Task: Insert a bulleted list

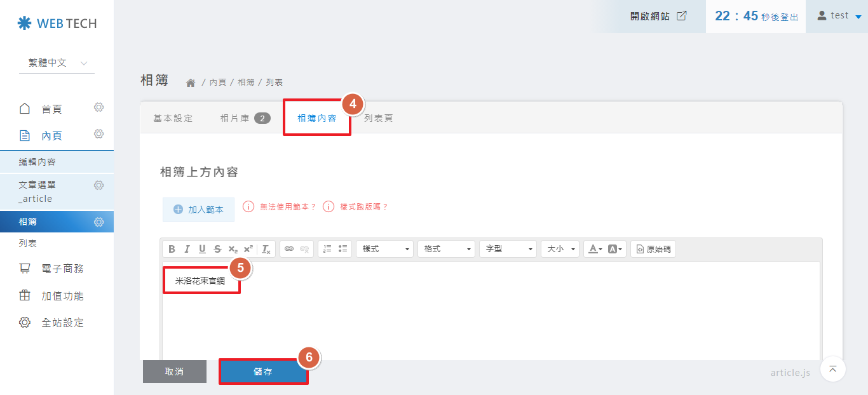Action: click(x=343, y=249)
